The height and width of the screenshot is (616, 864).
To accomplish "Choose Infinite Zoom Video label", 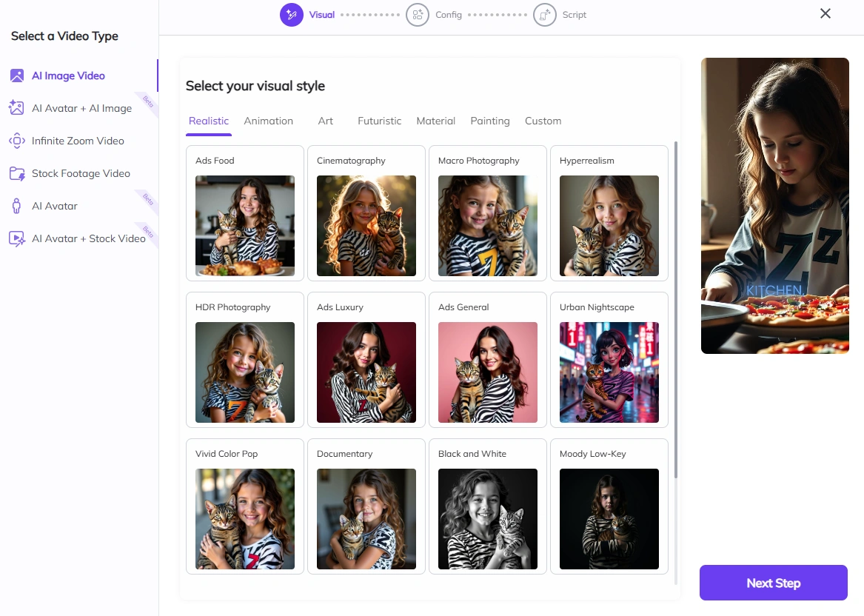I will coord(78,141).
